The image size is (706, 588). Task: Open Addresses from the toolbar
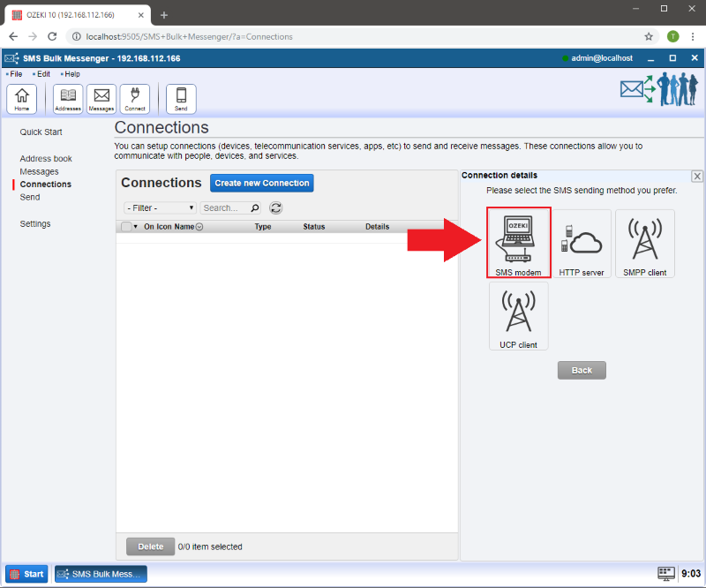pyautogui.click(x=68, y=99)
